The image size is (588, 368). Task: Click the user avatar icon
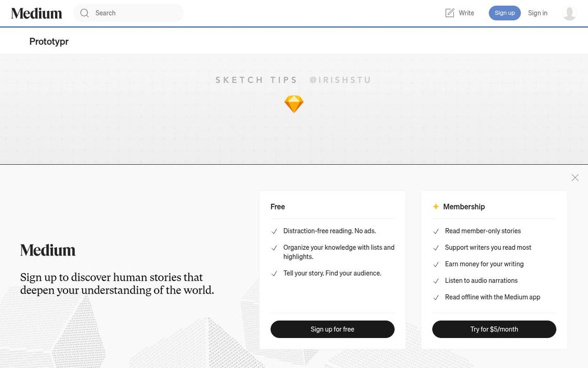pos(569,13)
